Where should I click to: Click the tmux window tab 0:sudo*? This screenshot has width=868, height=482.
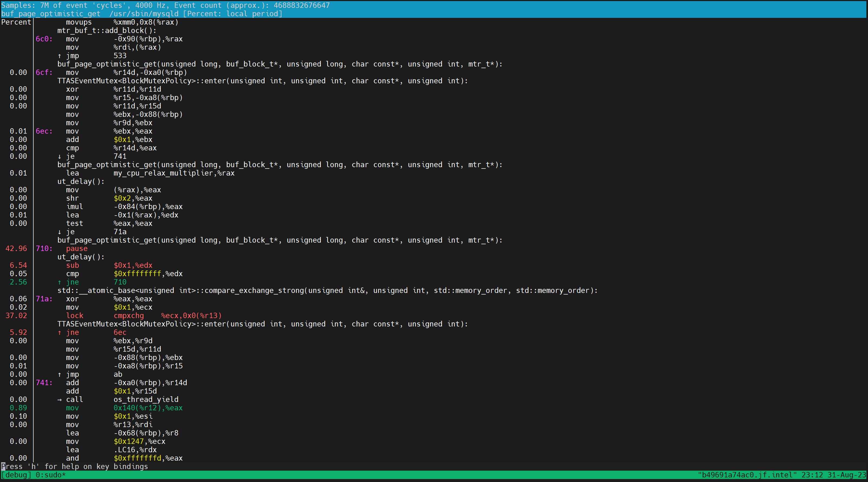point(51,475)
